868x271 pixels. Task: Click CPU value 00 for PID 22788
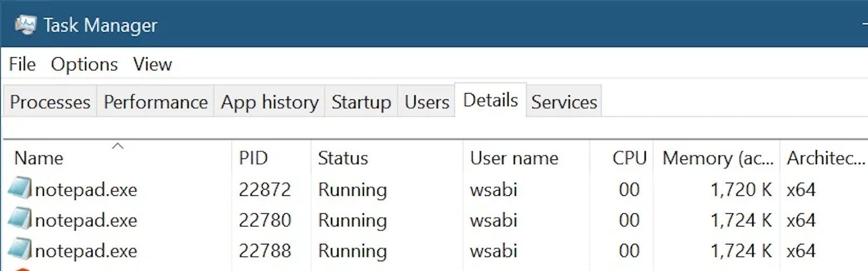(x=629, y=251)
